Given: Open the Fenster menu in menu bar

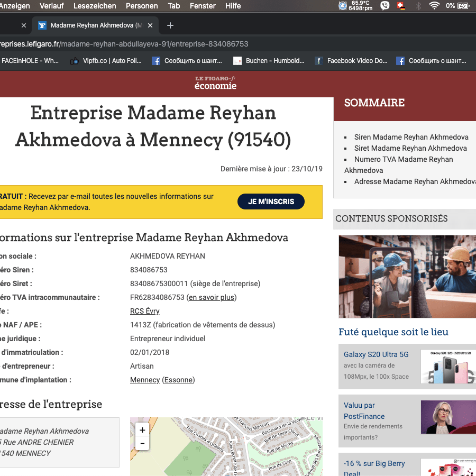Looking at the screenshot, I should click(203, 6).
